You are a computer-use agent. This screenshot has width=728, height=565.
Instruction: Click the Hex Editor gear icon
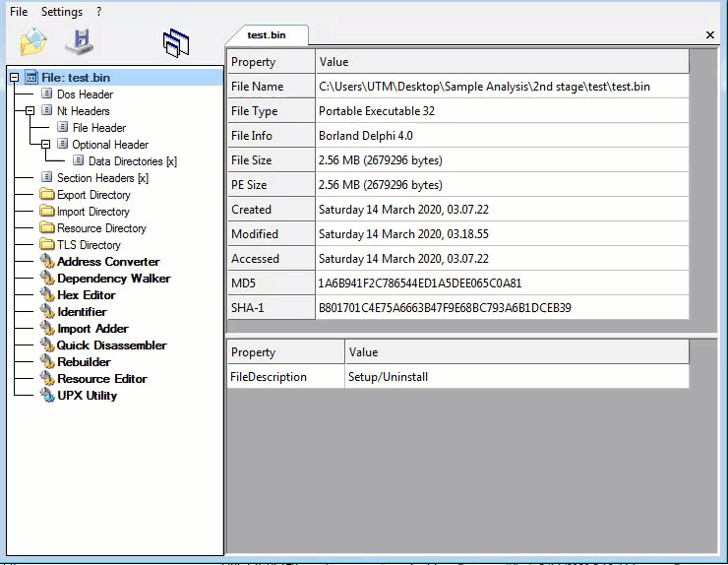47,294
